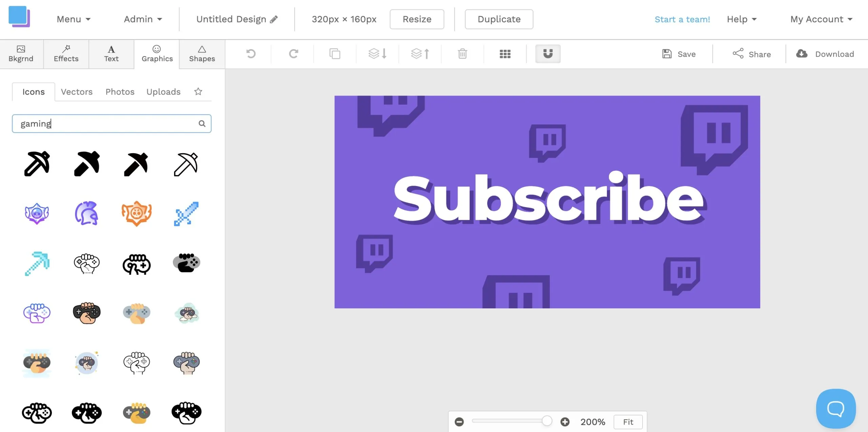The width and height of the screenshot is (868, 432).
Task: Pick the outlined white pickaxe icon
Action: (186, 164)
